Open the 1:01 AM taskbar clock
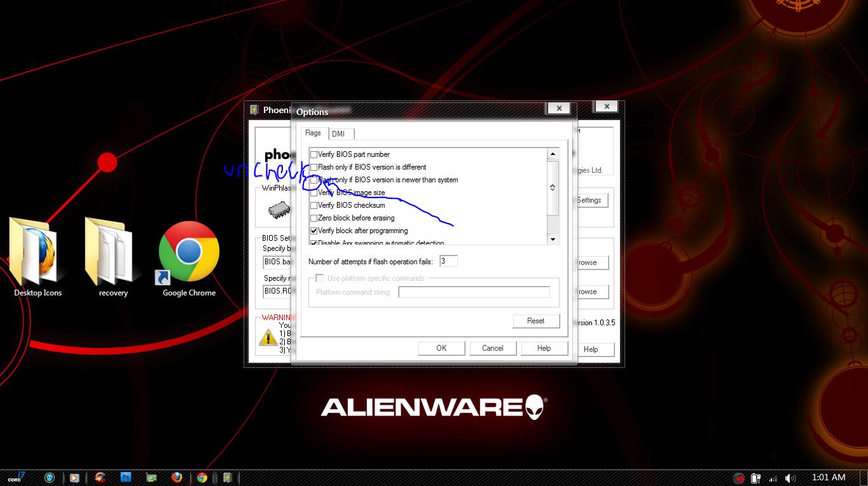This screenshot has height=486, width=868. (829, 477)
